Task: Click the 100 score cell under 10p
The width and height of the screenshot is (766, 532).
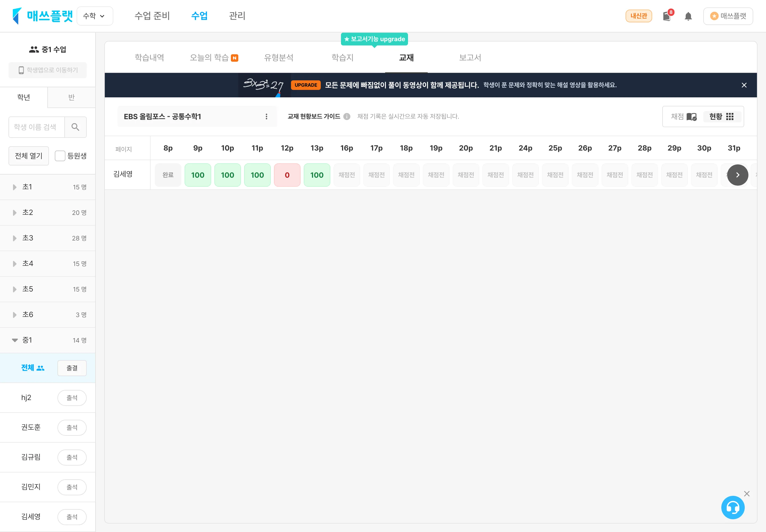Action: pos(227,175)
